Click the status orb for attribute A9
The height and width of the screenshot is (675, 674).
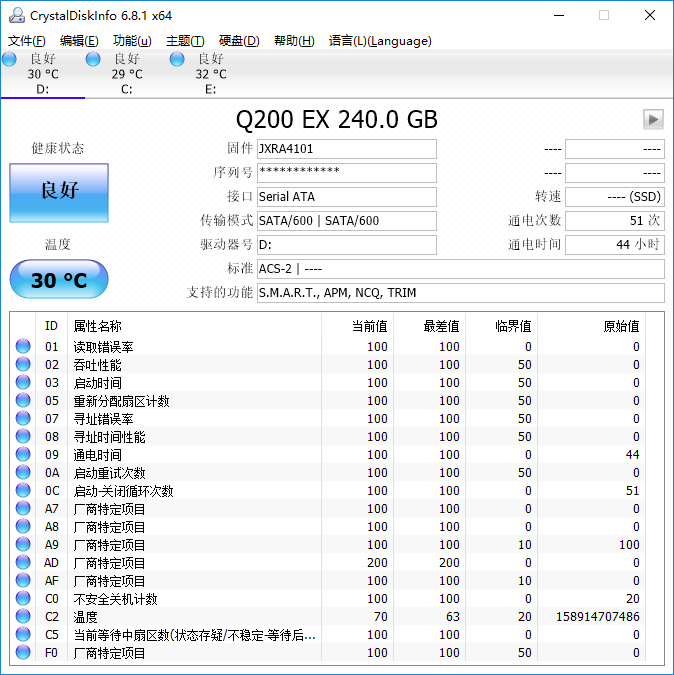pos(23,545)
